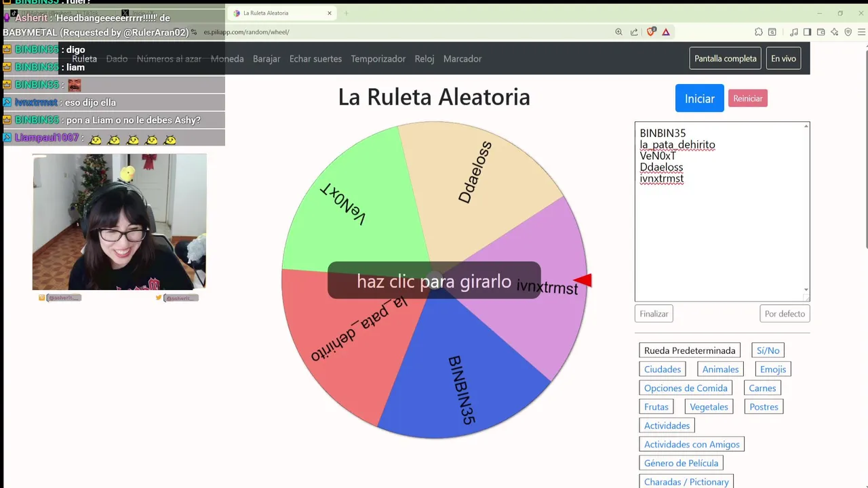
Task: Open the Ruleta nav item
Action: [x=85, y=59]
